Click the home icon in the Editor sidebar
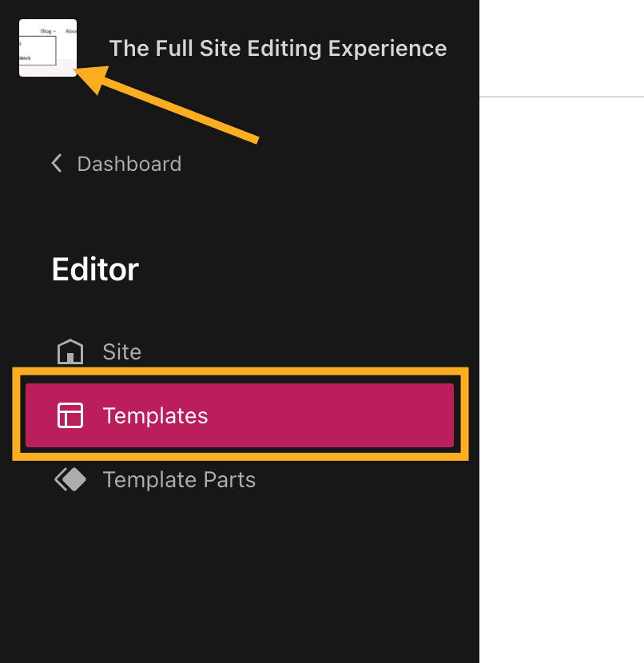644x663 pixels. coord(70,351)
